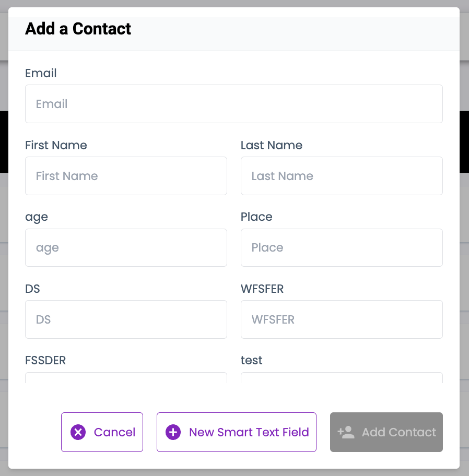469x476 pixels.
Task: Click inside the WFSFER field
Action: (x=342, y=319)
